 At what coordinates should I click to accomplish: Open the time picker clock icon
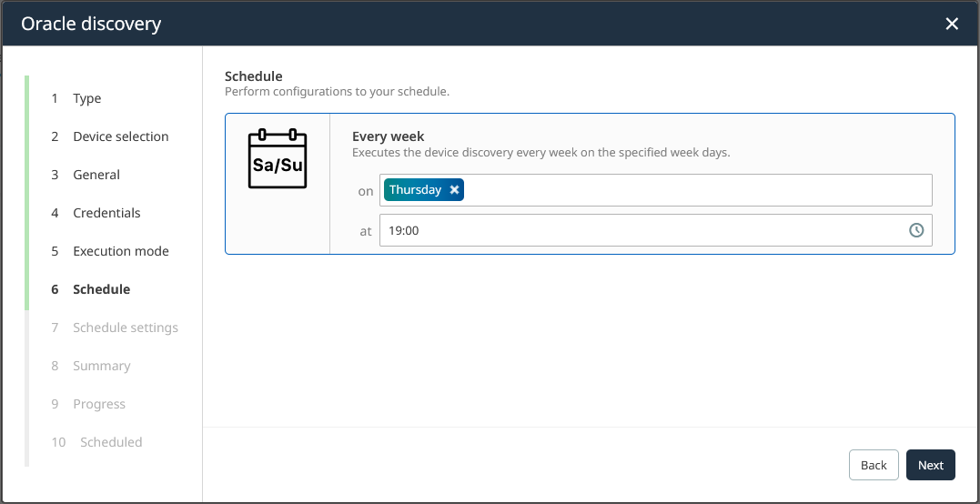point(916,231)
